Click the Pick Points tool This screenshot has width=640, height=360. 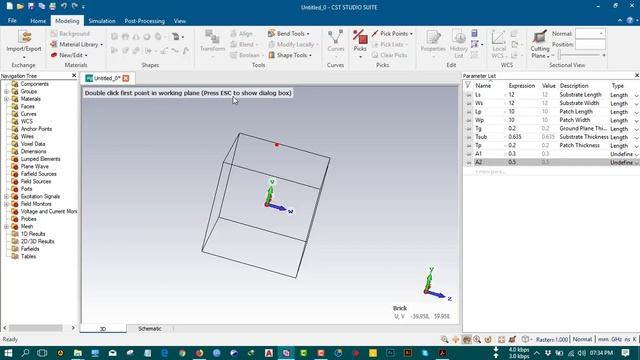pos(392,33)
